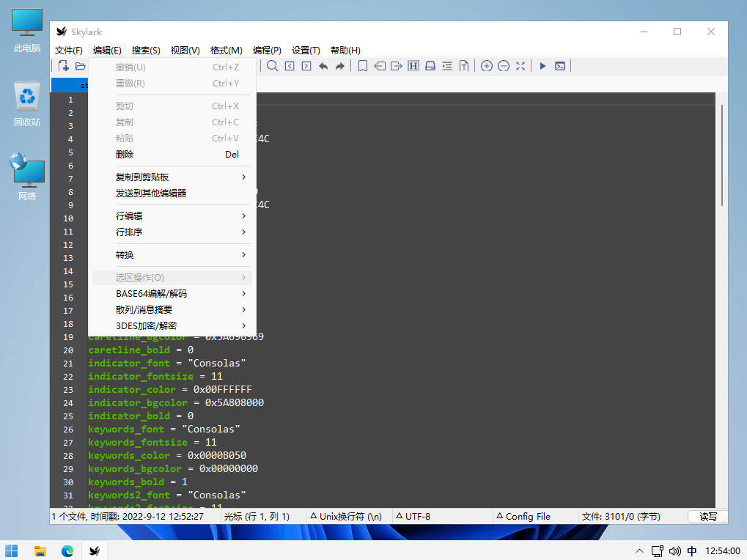Click the hex view H icon
747x560 pixels.
413,66
